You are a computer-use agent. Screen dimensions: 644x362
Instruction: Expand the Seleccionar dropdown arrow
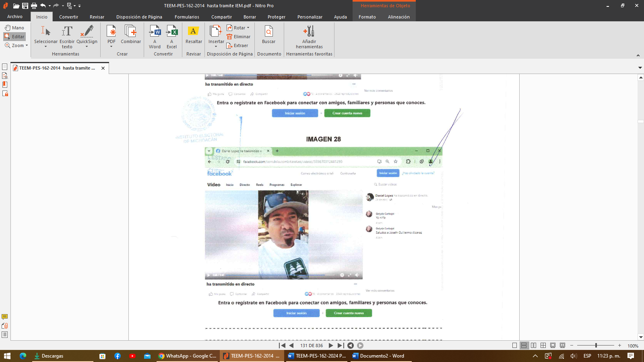(45, 47)
